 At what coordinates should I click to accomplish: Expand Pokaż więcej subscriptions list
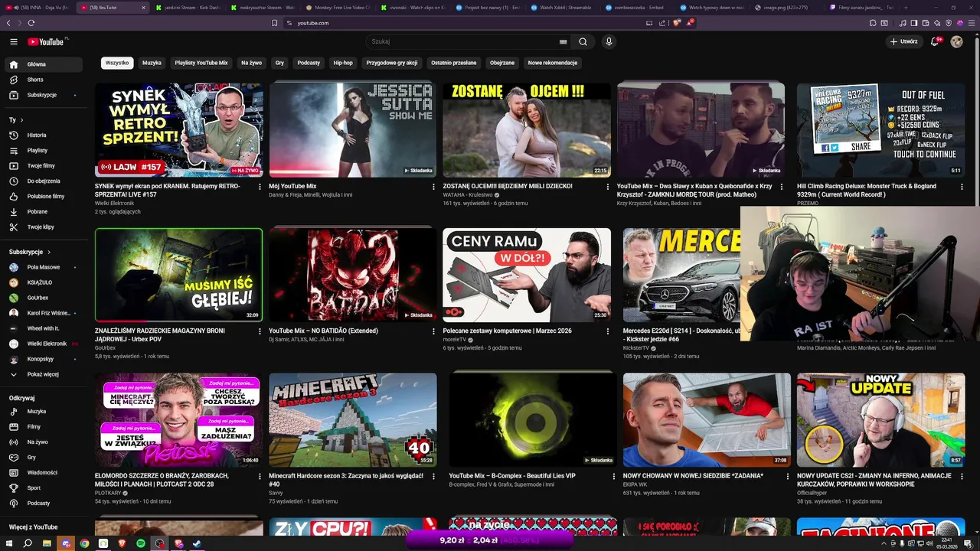[x=43, y=374]
